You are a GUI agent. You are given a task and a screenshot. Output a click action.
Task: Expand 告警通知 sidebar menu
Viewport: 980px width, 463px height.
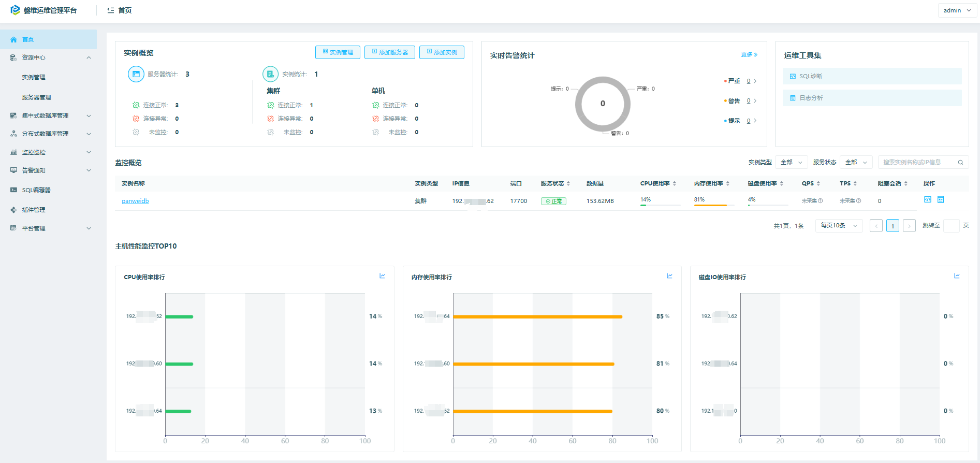click(49, 170)
